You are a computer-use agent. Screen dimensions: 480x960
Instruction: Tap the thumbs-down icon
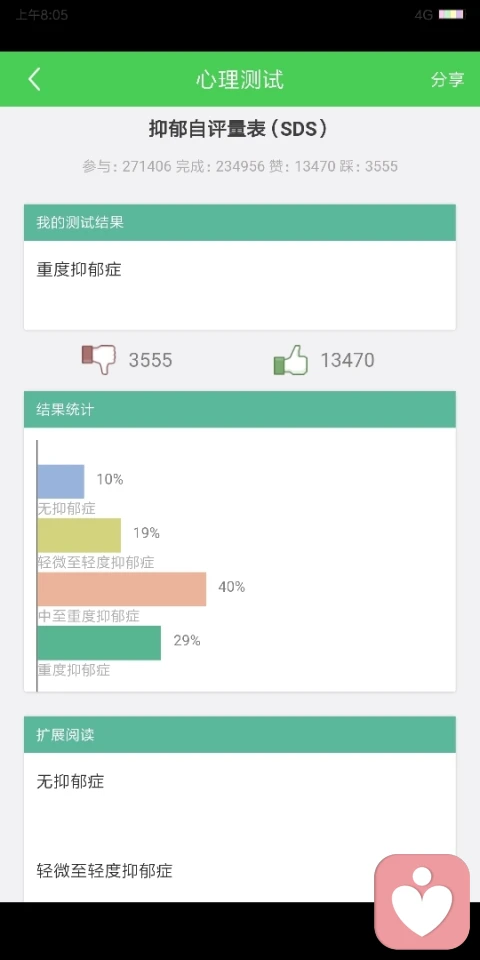pyautogui.click(x=99, y=359)
